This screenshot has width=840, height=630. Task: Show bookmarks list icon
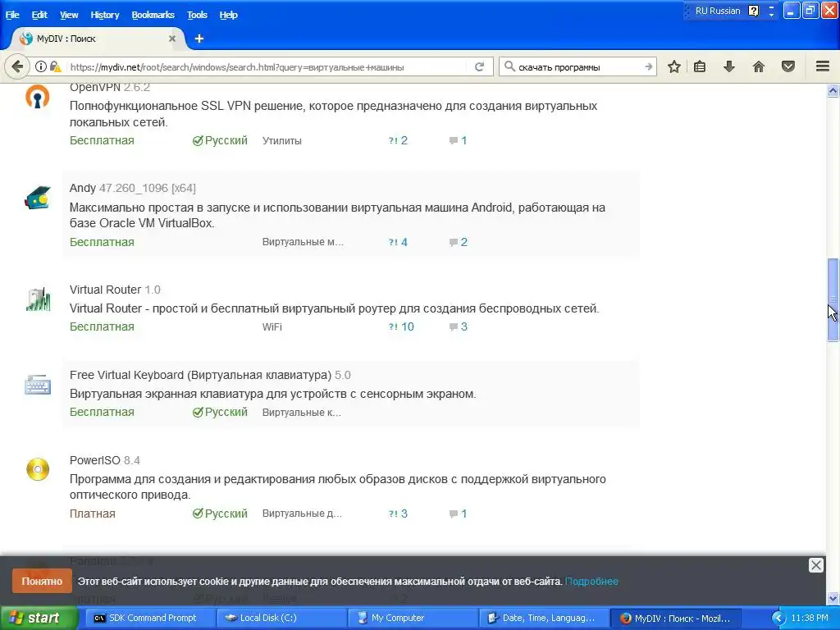(700, 66)
